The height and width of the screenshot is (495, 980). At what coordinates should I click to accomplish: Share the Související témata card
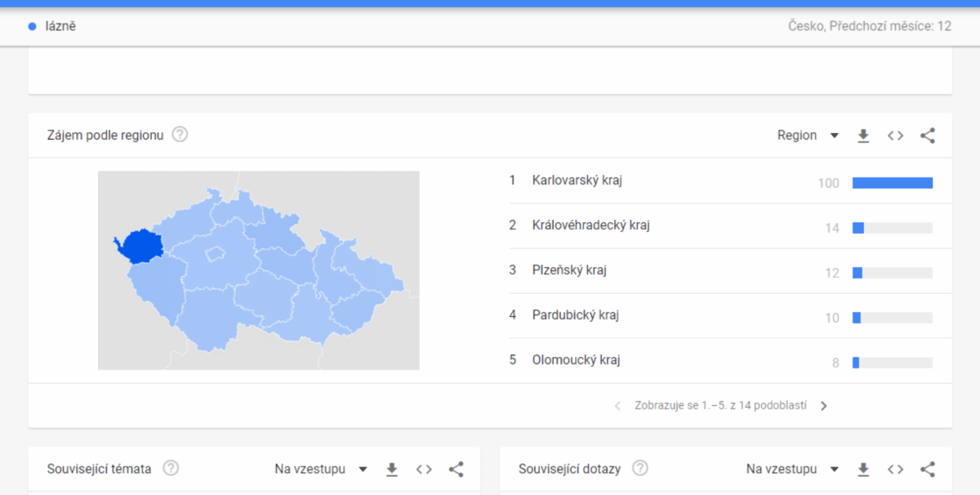click(457, 469)
